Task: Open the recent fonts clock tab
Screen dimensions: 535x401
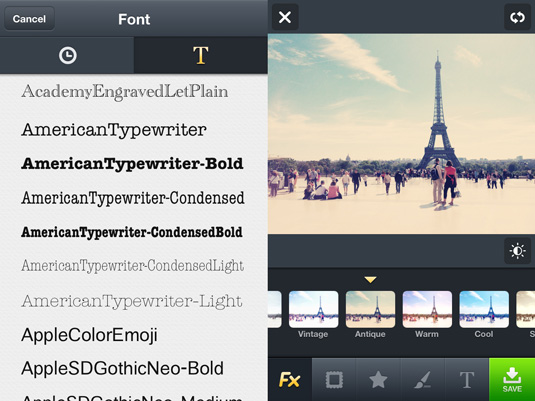Action: click(x=67, y=55)
